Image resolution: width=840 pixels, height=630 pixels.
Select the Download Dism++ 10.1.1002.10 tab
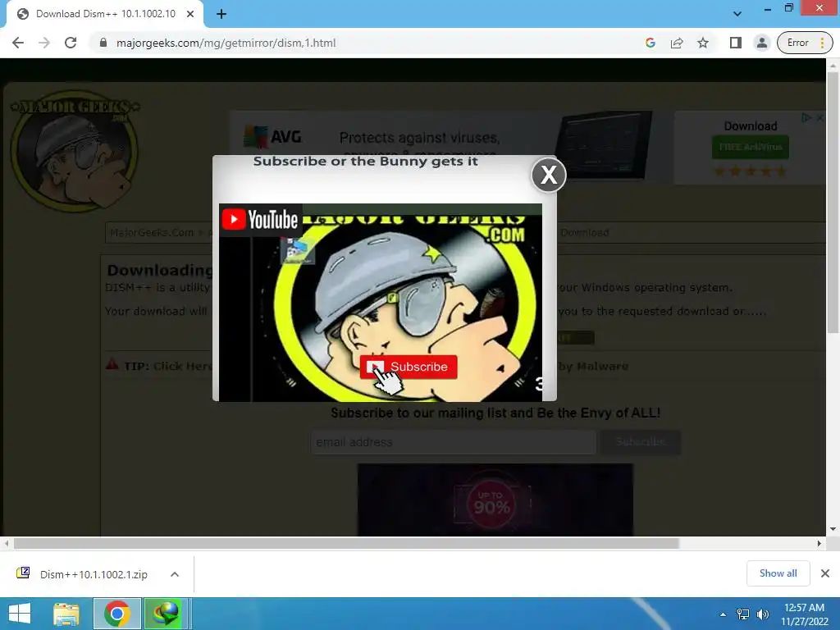105,14
